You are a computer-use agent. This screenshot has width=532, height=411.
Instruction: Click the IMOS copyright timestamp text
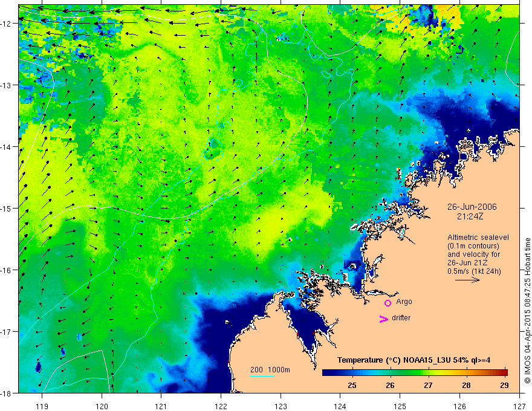point(527,311)
